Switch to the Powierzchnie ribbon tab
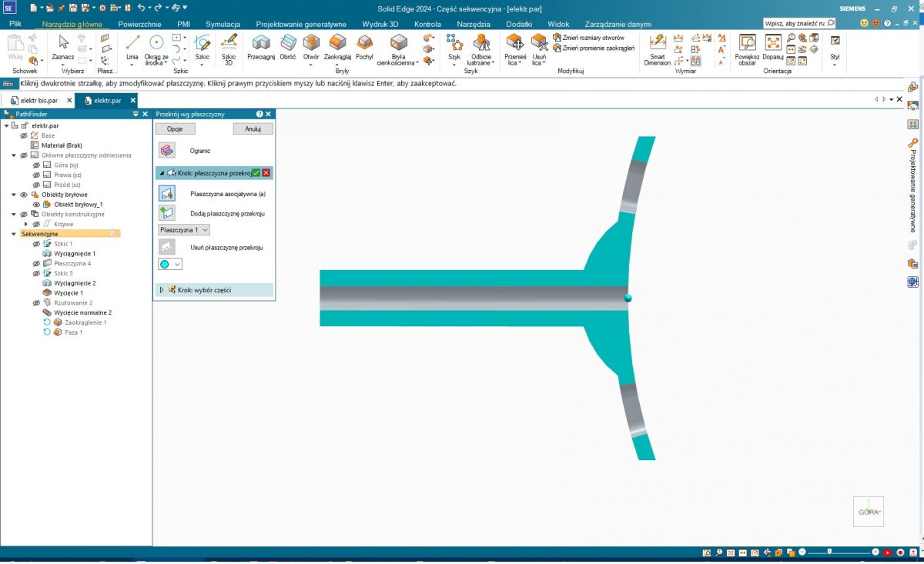The height and width of the screenshot is (564, 924). click(139, 24)
